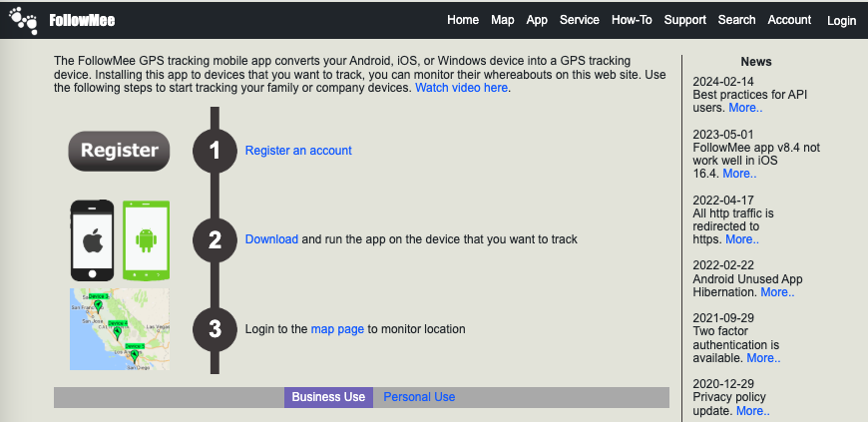
Task: Click the News heading
Action: [756, 62]
